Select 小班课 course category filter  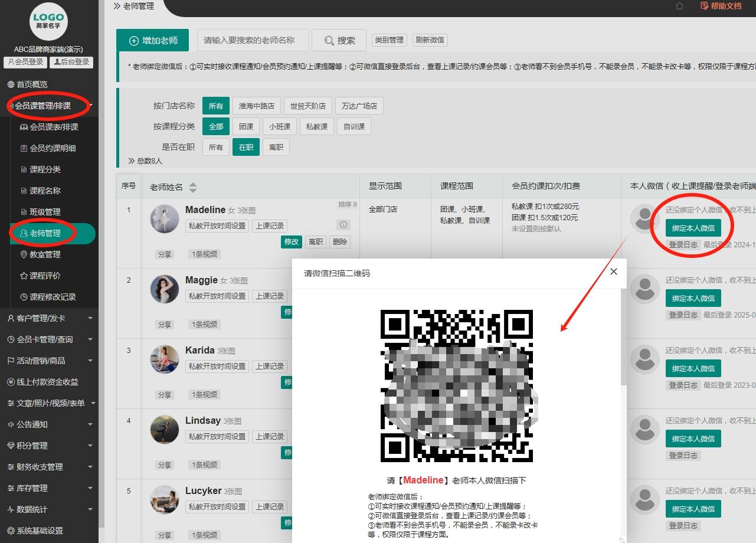tap(280, 126)
